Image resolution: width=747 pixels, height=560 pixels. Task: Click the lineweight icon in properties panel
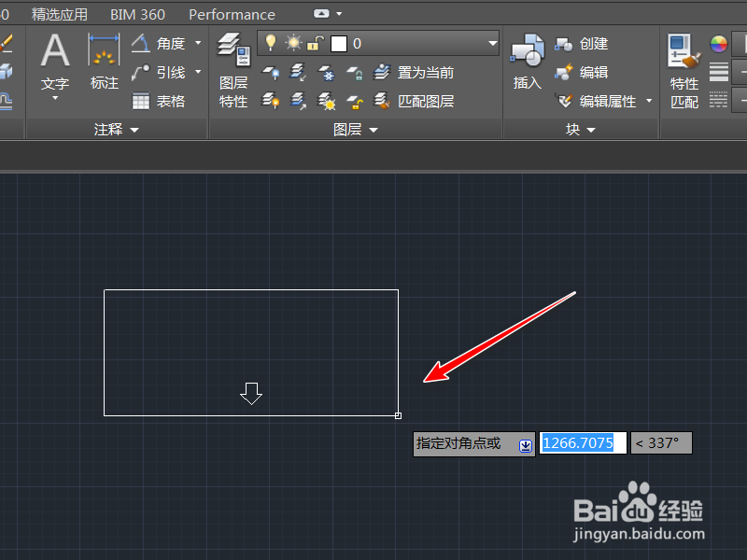pos(718,73)
